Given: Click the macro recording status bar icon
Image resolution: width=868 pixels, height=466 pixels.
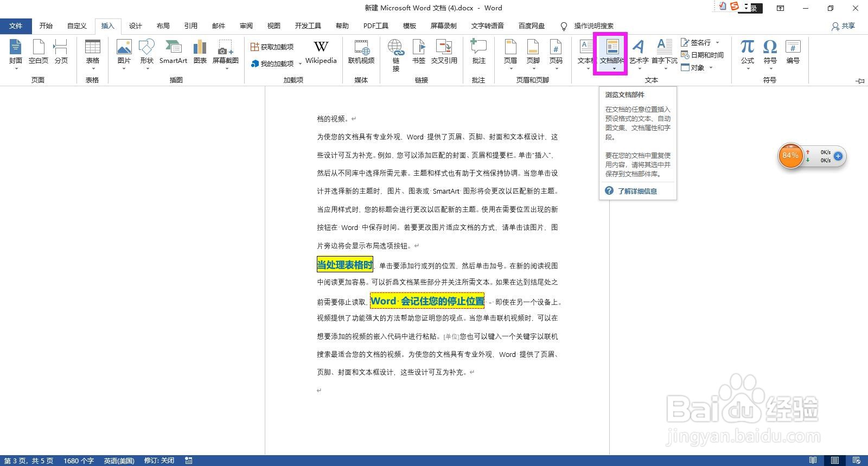Looking at the screenshot, I should (189, 461).
